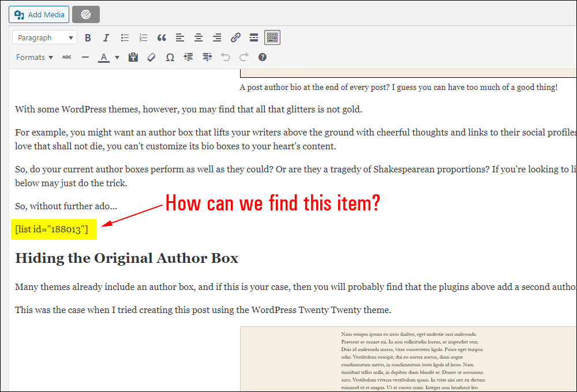Viewport: 577px width, 392px height.
Task: Increase paragraph indent
Action: 207,58
